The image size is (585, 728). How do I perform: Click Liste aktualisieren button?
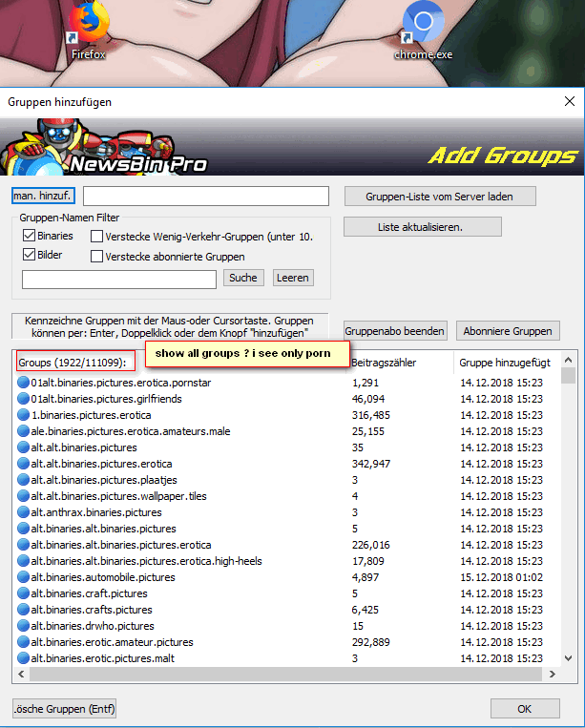coord(423,227)
